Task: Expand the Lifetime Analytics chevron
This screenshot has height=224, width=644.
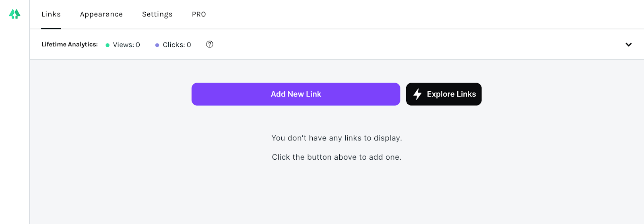Action: point(628,44)
